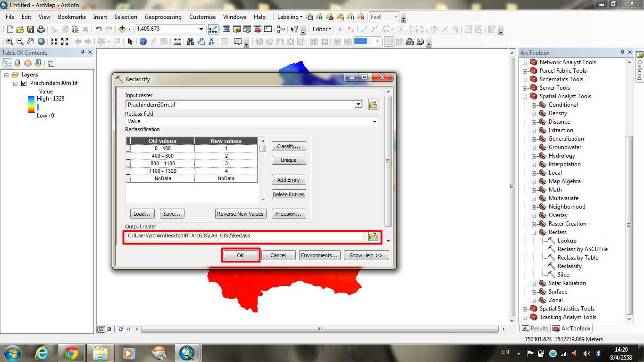
Task: Click the Create Viewer Window icon
Action: pos(237,42)
